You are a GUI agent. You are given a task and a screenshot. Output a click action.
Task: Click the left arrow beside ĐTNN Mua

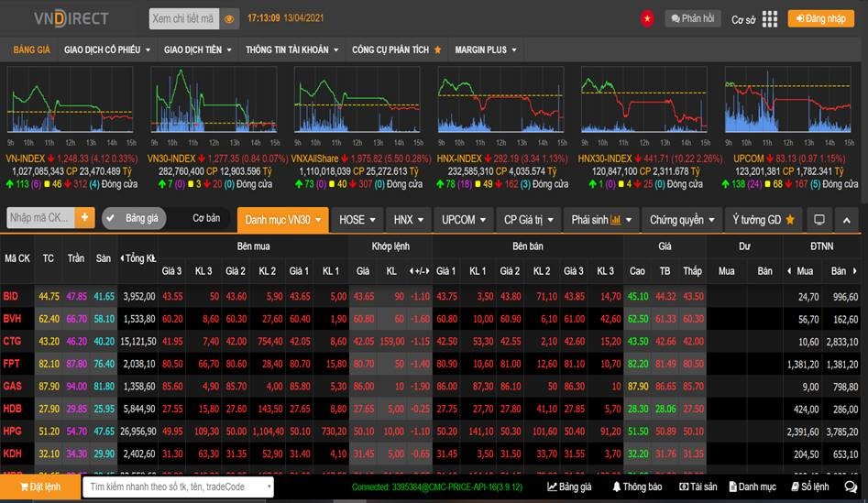click(789, 271)
